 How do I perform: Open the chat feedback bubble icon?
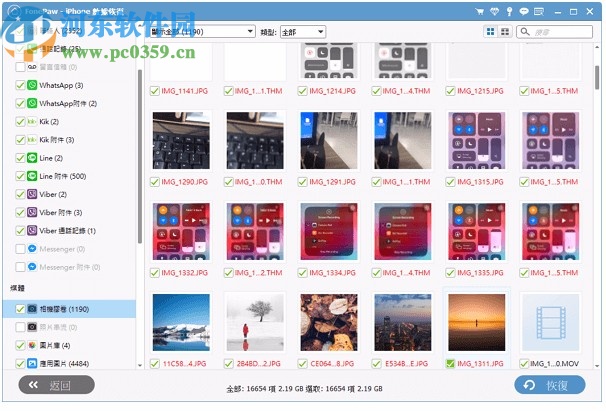(x=524, y=12)
